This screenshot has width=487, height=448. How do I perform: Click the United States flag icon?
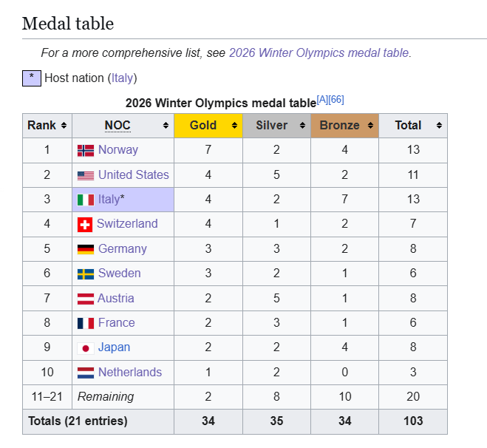(x=86, y=175)
